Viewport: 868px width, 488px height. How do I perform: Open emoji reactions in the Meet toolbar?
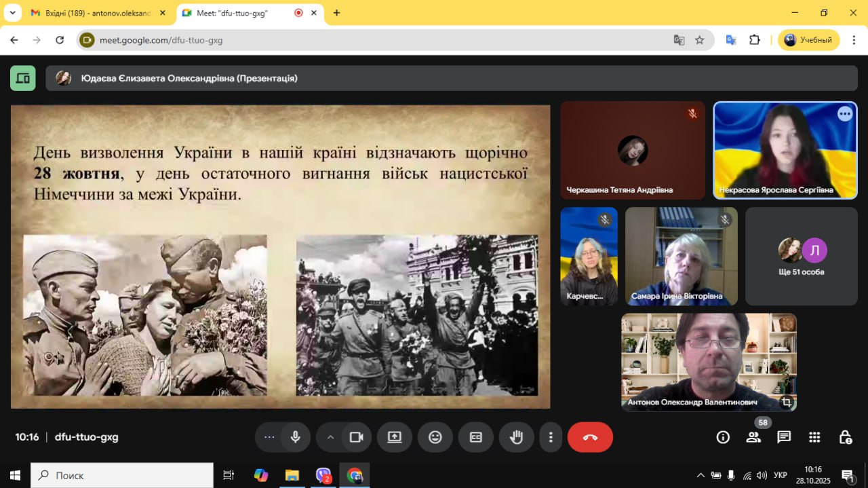(x=435, y=437)
